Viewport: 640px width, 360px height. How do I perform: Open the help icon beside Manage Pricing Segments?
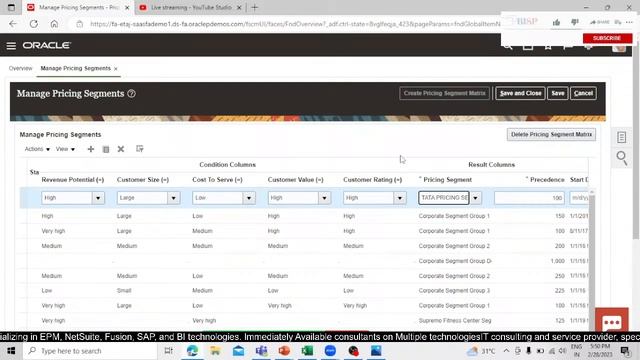[x=131, y=93]
